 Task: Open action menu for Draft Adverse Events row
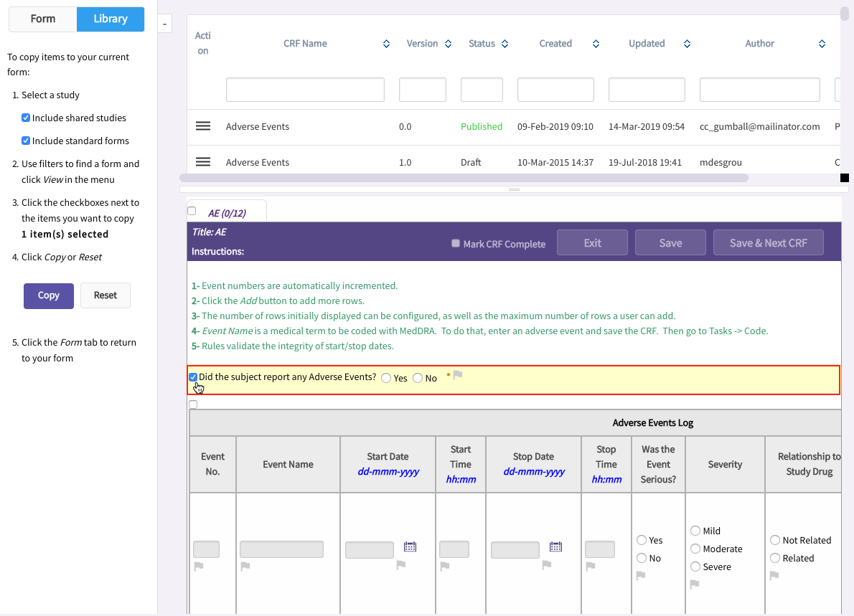point(203,162)
